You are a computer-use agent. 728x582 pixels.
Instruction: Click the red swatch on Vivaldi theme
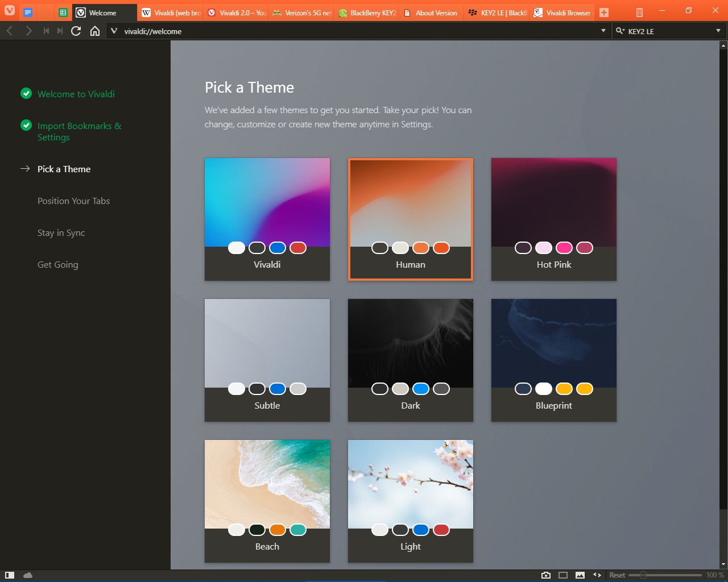[x=298, y=248]
